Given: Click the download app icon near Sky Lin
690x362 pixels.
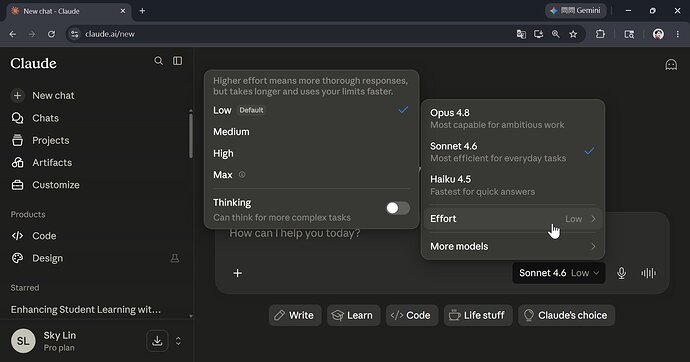Looking at the screenshot, I should [x=157, y=341].
